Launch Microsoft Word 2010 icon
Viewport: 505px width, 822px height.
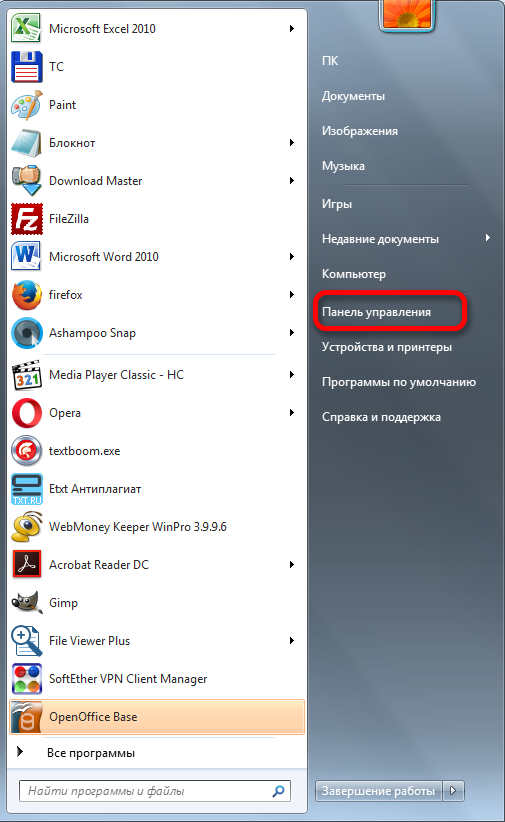pos(26,256)
